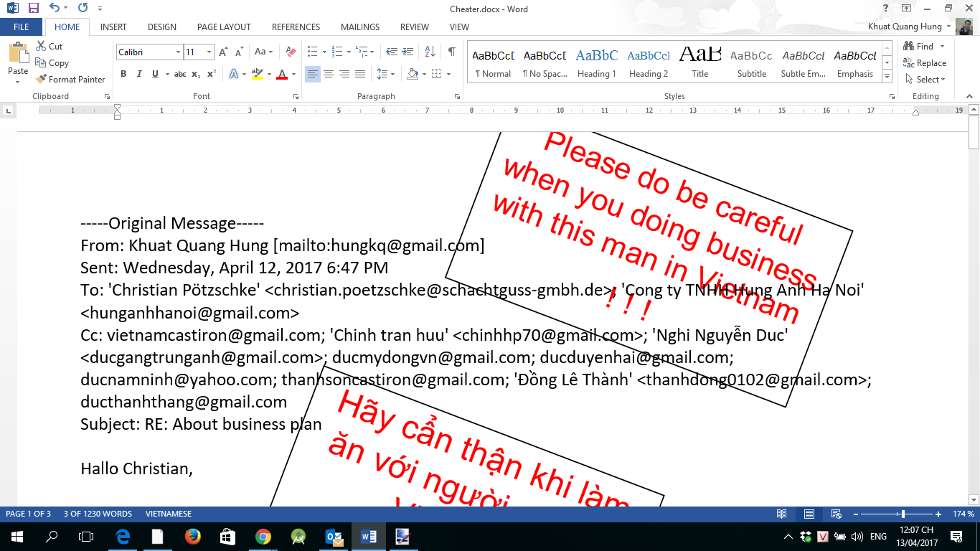This screenshot has width=980, height=551.
Task: Apply the Subtitle style
Action: pyautogui.click(x=752, y=63)
